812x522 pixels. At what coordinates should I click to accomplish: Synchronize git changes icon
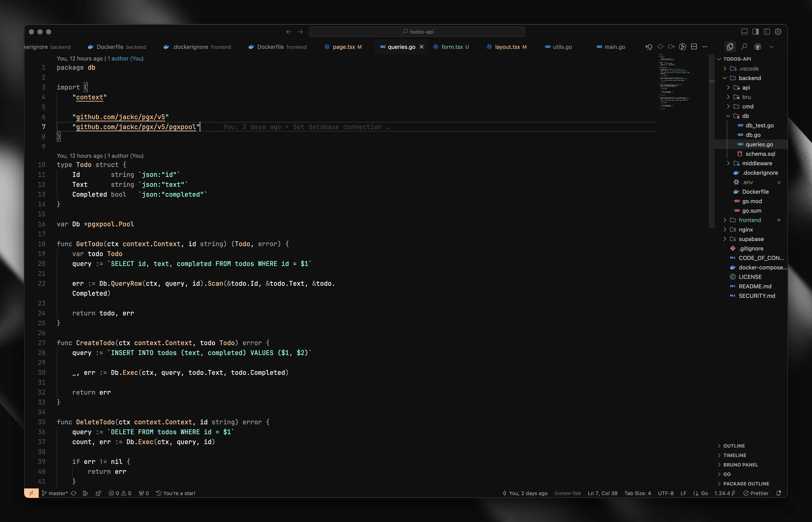pos(74,493)
